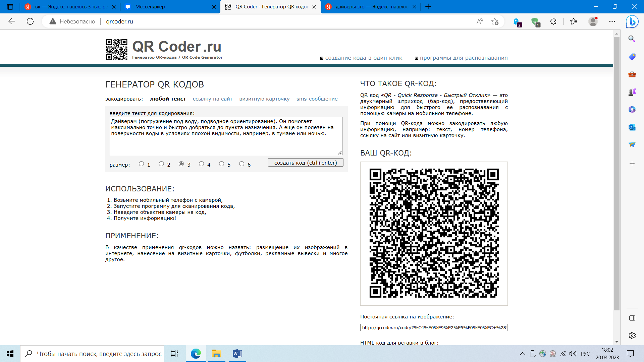
Task: Select size radio option 2
Action: (x=161, y=164)
